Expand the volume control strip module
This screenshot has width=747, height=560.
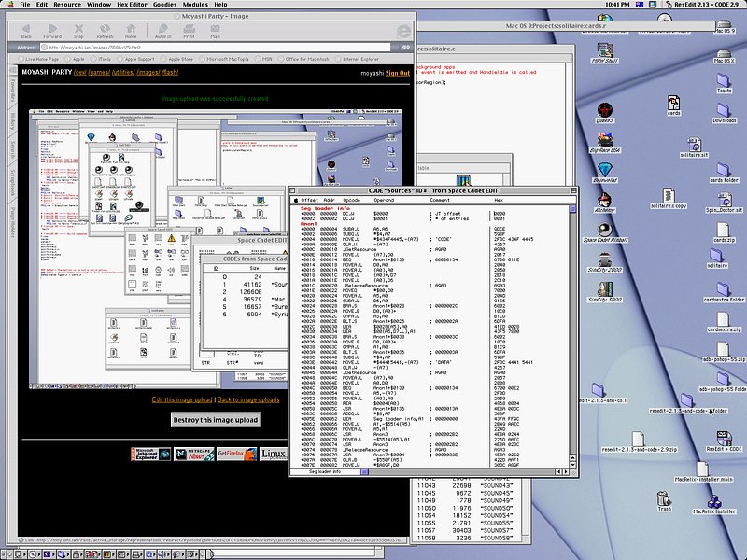click(x=162, y=554)
